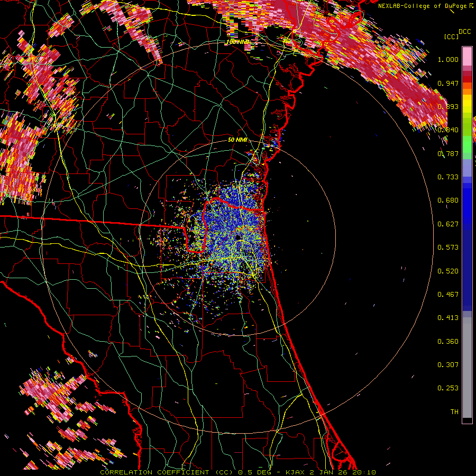Select the 0.307 scale value
Image resolution: width=476 pixels, height=476 pixels.
(448, 365)
